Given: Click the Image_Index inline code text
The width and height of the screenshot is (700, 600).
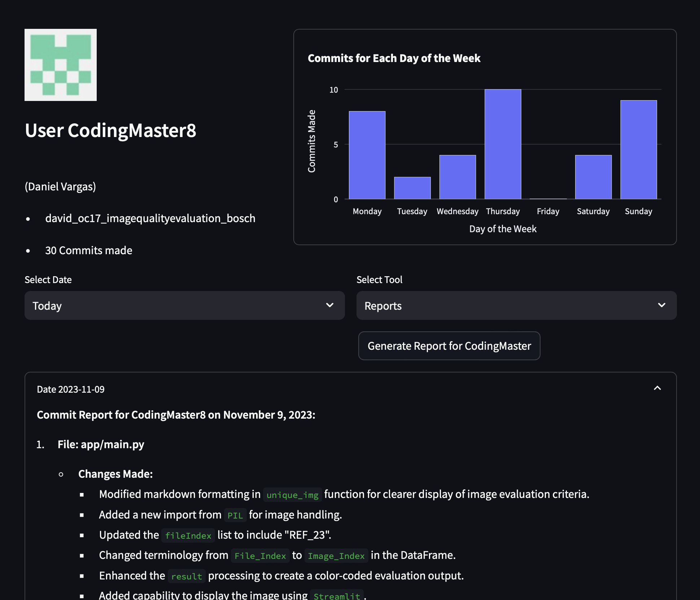Looking at the screenshot, I should 336,556.
